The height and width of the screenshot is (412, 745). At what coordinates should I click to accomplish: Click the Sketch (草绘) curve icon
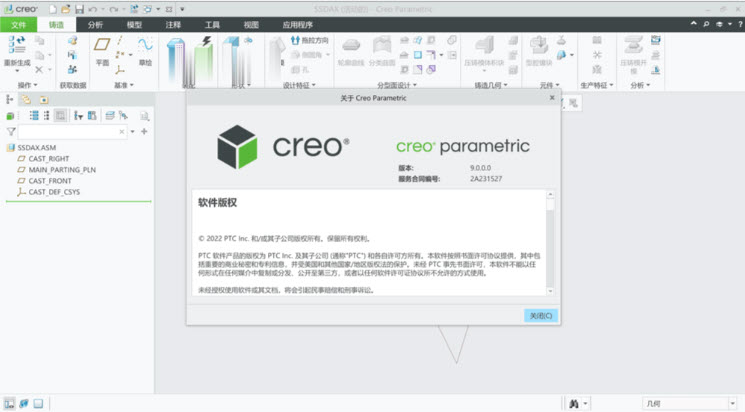145,47
